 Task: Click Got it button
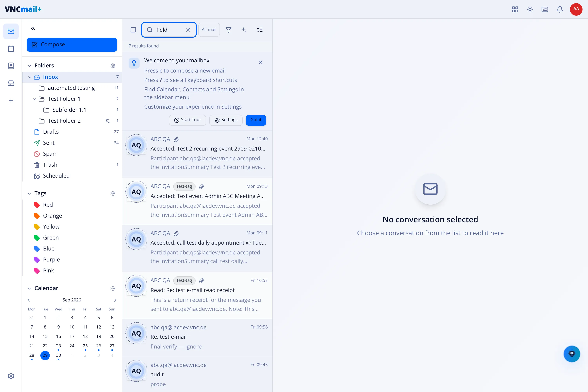pos(256,120)
